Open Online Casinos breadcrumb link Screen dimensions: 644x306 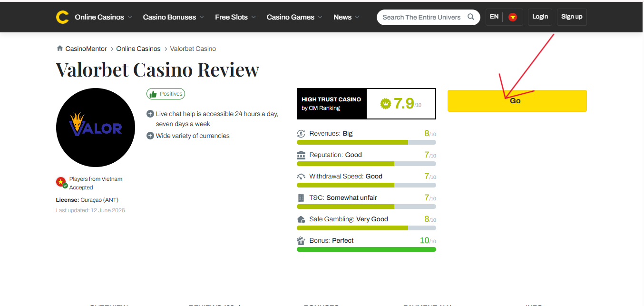(x=138, y=49)
